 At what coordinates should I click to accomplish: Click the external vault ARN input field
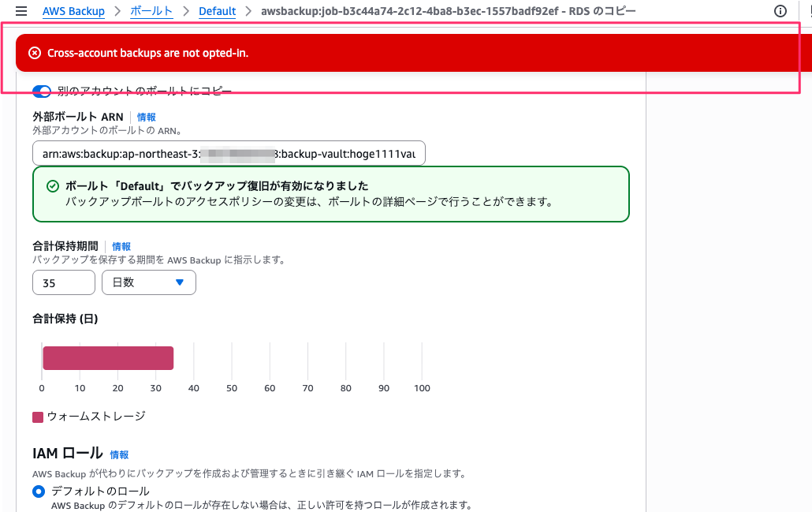[229, 153]
